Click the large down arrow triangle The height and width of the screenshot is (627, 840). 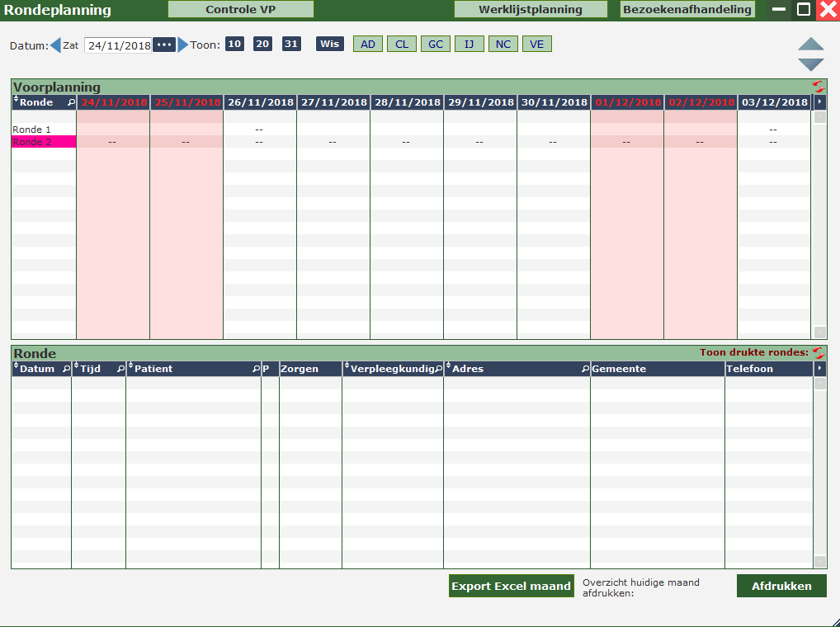pyautogui.click(x=811, y=64)
